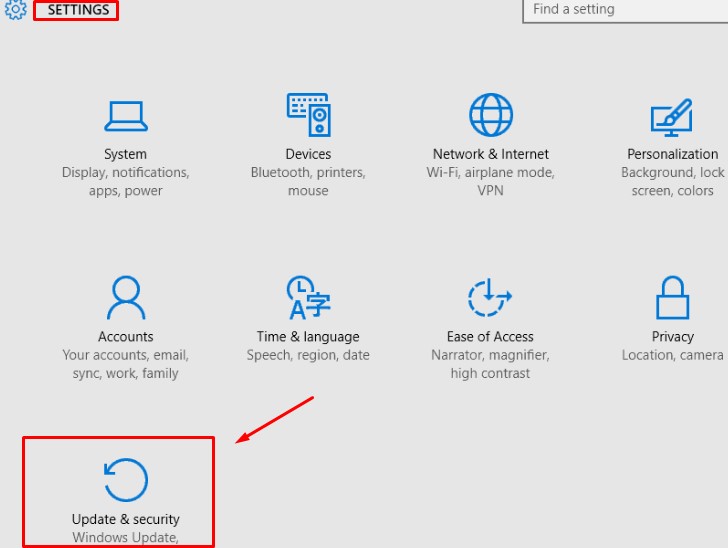Click the Devices text label
Screen dimensions: 728x548
(x=308, y=154)
